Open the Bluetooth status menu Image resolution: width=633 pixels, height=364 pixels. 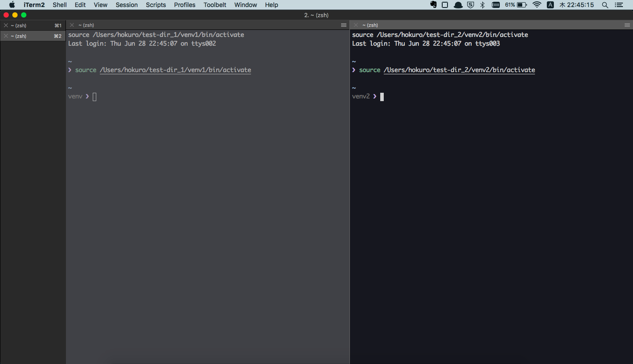click(x=482, y=5)
